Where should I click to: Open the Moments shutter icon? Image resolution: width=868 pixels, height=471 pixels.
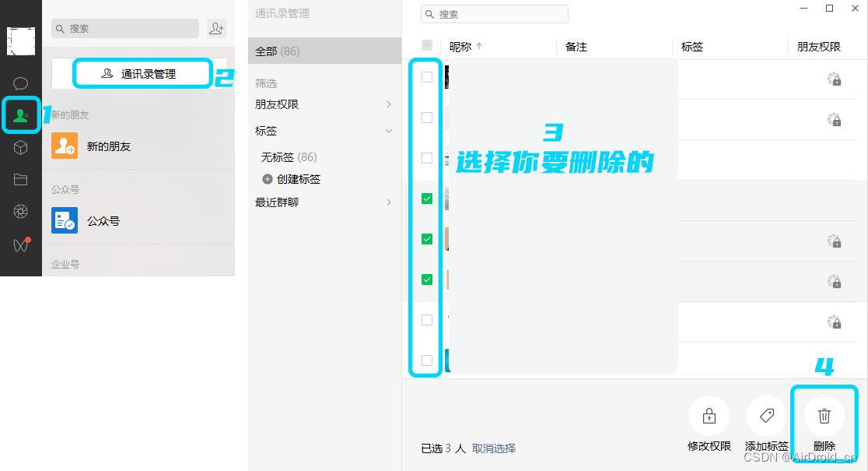click(20, 212)
